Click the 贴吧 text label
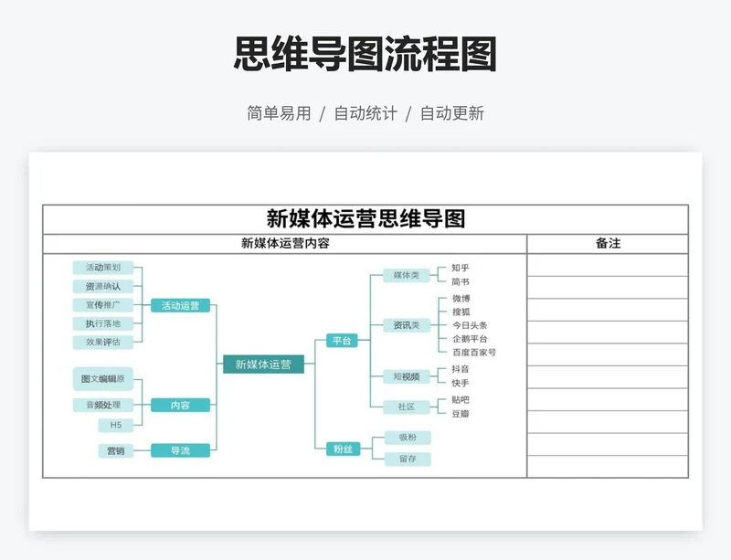The width and height of the screenshot is (731, 560). click(461, 400)
